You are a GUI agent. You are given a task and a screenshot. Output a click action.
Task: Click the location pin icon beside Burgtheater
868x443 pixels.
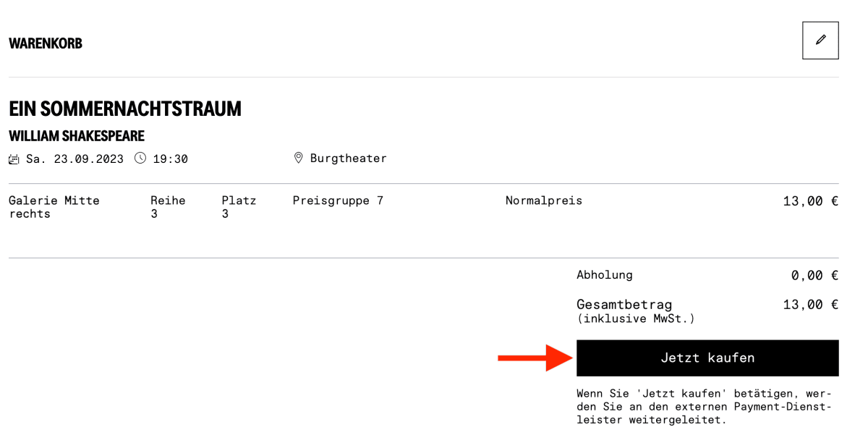point(298,158)
